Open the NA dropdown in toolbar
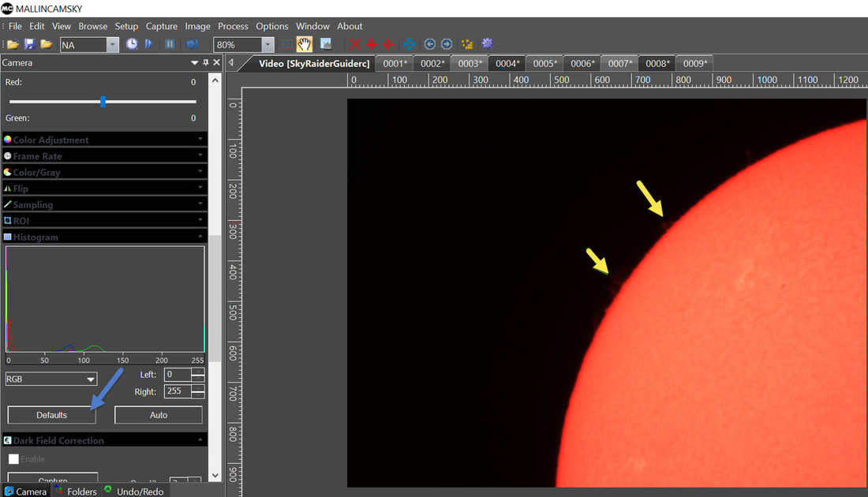This screenshot has height=497, width=868. tap(112, 45)
